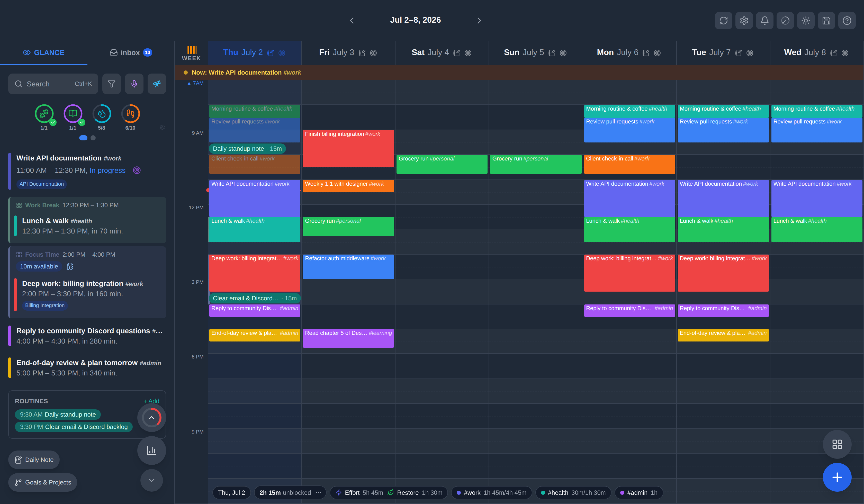This screenshot has width=864, height=504.
Task: Toggle the #work tag filter chip
Action: (491, 492)
